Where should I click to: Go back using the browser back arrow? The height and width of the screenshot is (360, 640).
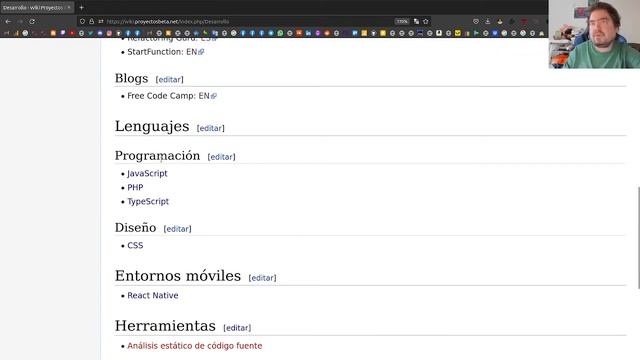pyautogui.click(x=8, y=21)
